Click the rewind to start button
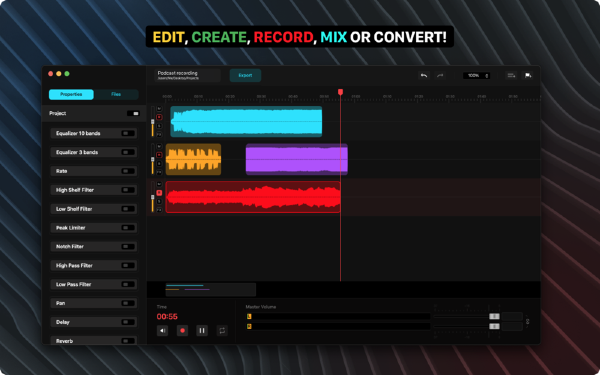 [x=162, y=331]
